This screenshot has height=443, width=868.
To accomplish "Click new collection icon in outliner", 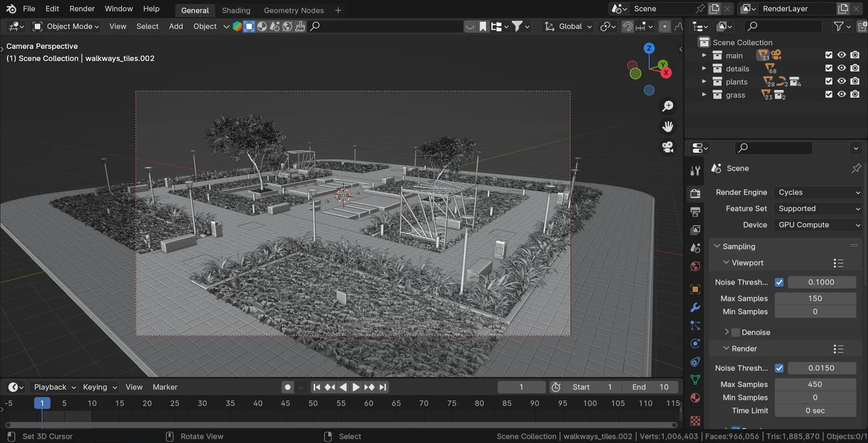I will [862, 26].
